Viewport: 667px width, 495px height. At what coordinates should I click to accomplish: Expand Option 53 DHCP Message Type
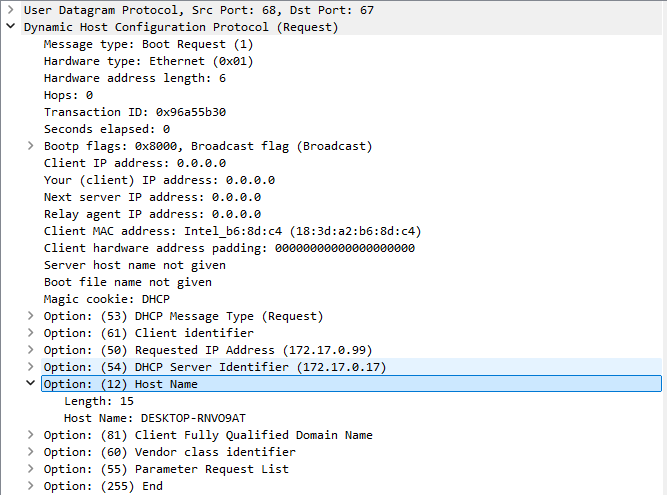pos(31,316)
